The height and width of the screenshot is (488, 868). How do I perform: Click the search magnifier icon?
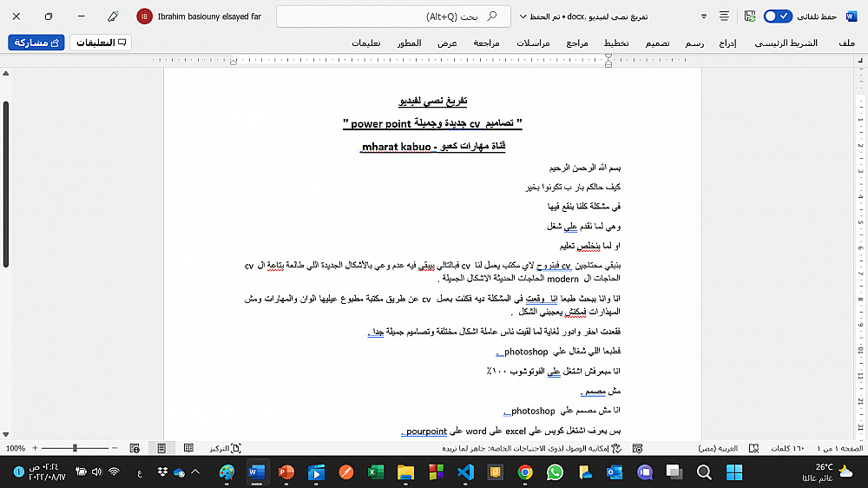[x=491, y=16]
